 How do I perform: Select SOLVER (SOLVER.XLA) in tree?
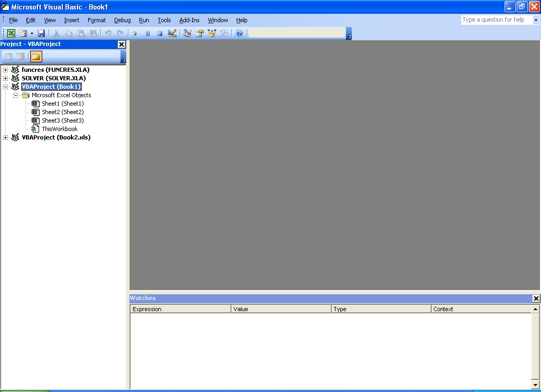click(x=54, y=78)
